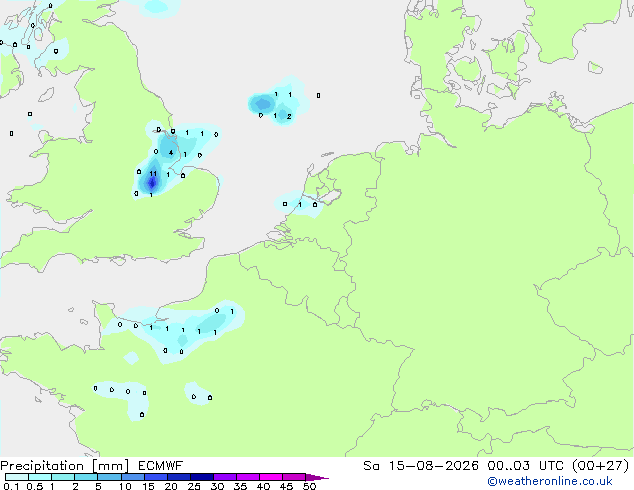Click the '11' precipitation value over England
The height and width of the screenshot is (490, 634).
(153, 173)
